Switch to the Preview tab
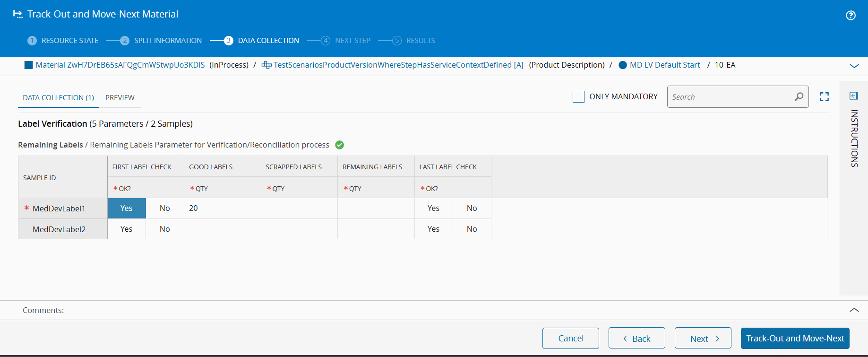The image size is (868, 357). point(120,97)
